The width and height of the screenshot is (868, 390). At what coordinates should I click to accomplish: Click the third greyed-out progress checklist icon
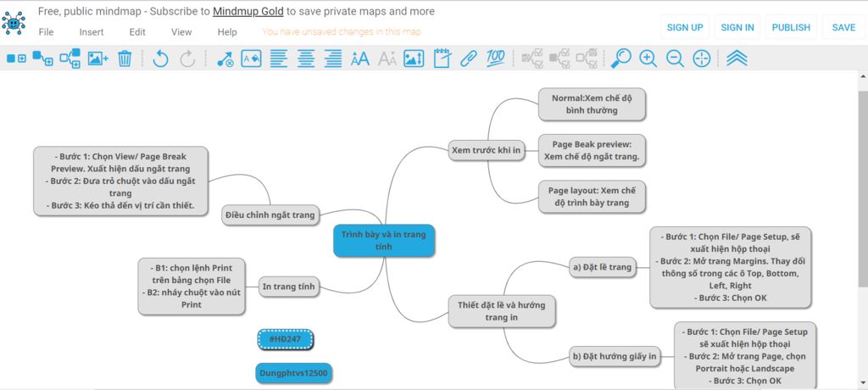tap(587, 58)
